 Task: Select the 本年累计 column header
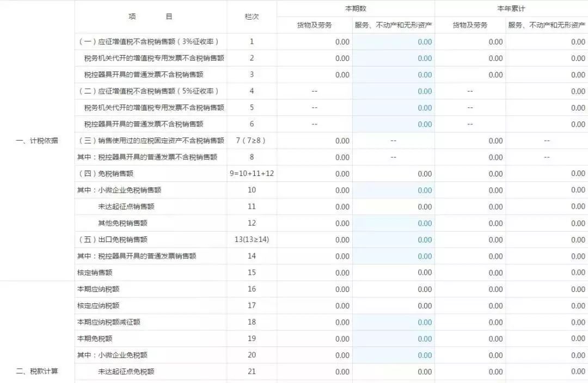(x=511, y=8)
